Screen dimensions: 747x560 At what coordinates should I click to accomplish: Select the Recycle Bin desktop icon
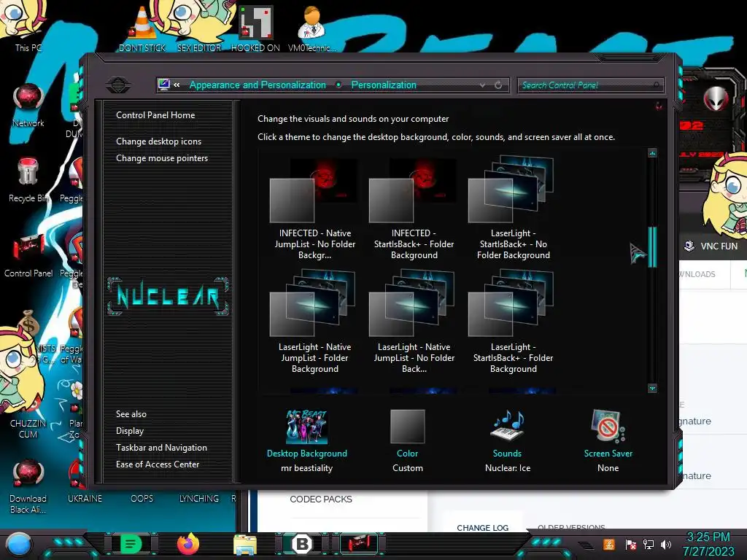coord(28,180)
